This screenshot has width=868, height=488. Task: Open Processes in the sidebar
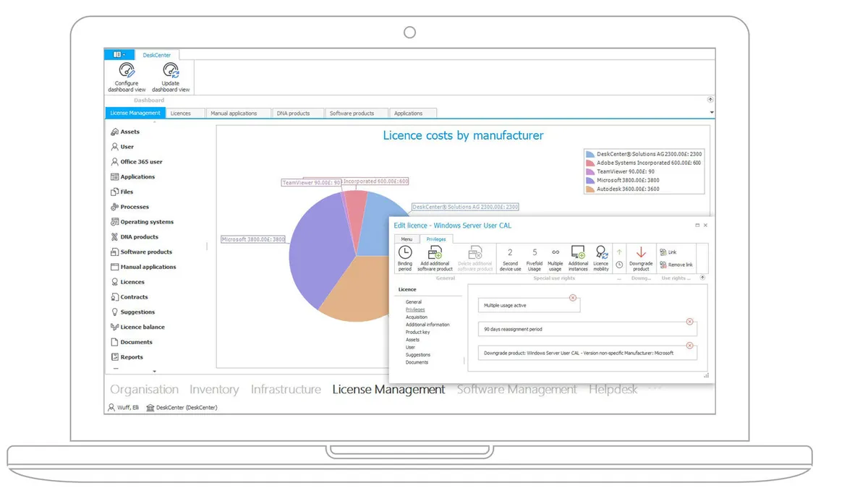tap(129, 207)
